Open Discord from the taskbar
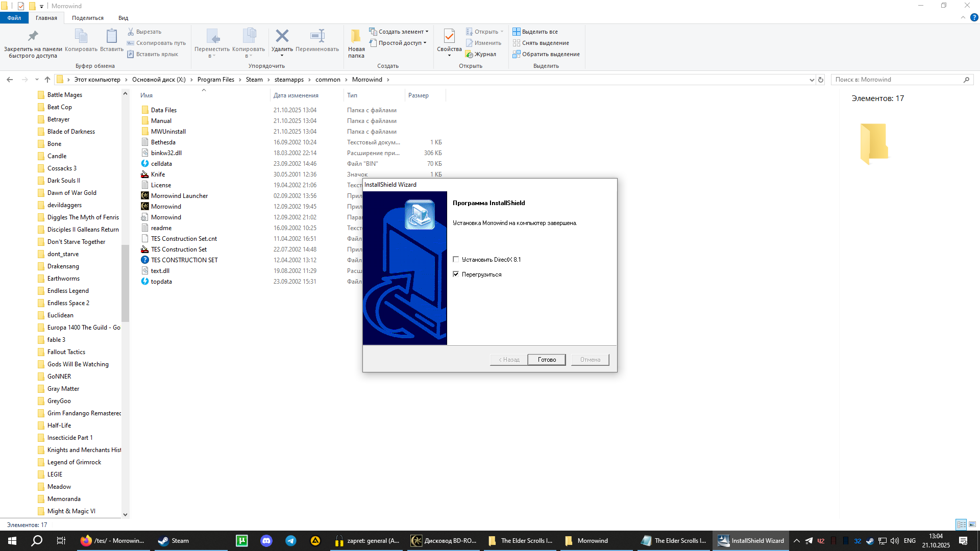The image size is (980, 551). (x=266, y=541)
